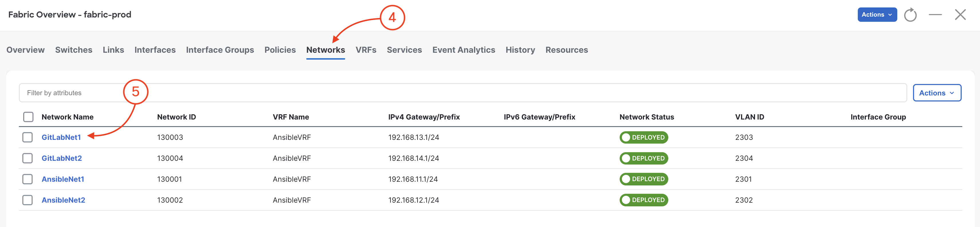The image size is (980, 227).
Task: Click VLAN ID 2302
Action: 744,200
